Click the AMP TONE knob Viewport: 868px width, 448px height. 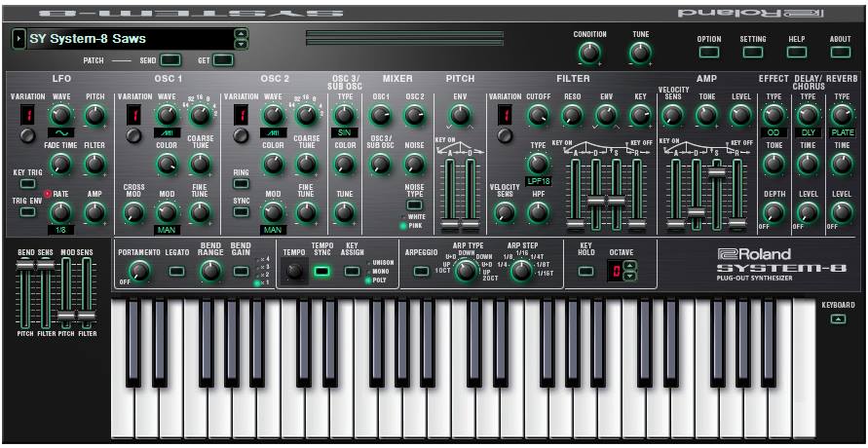706,115
